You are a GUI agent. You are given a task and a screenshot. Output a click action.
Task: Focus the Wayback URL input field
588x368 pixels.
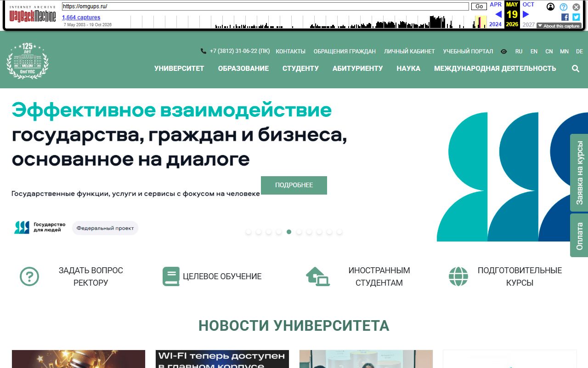point(266,6)
